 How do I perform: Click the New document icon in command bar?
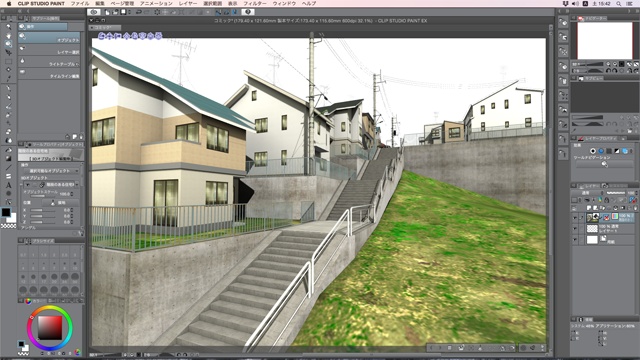pyautogui.click(x=107, y=12)
